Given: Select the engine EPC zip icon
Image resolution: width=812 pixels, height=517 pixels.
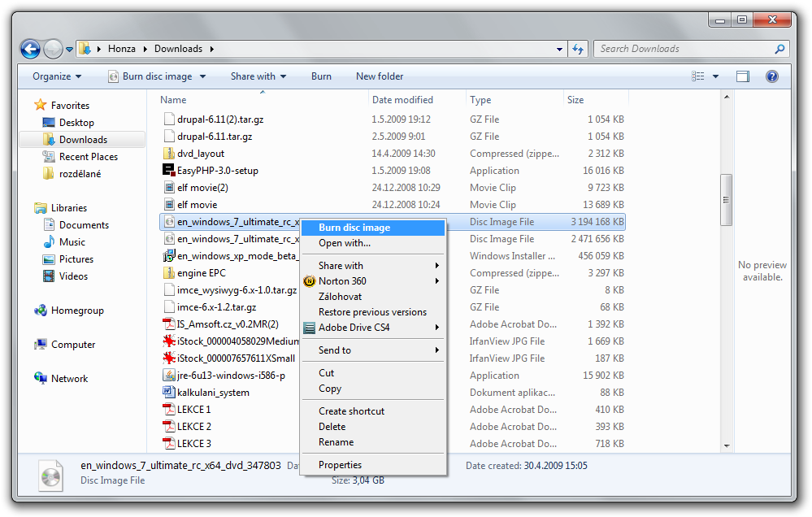Looking at the screenshot, I should [169, 273].
